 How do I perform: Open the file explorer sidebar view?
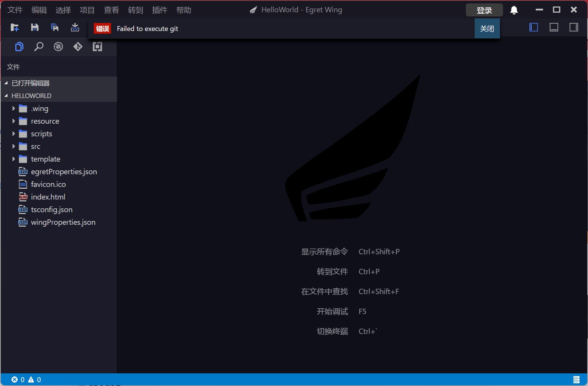(x=19, y=47)
